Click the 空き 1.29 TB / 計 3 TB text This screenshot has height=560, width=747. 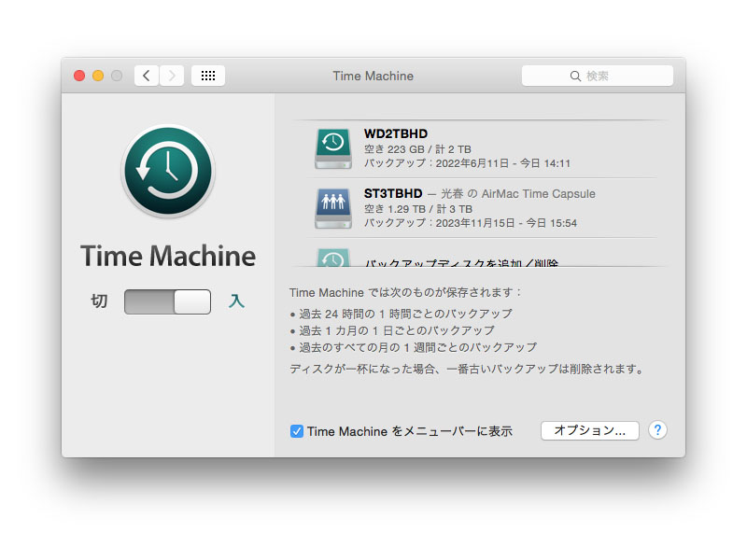[x=417, y=209]
